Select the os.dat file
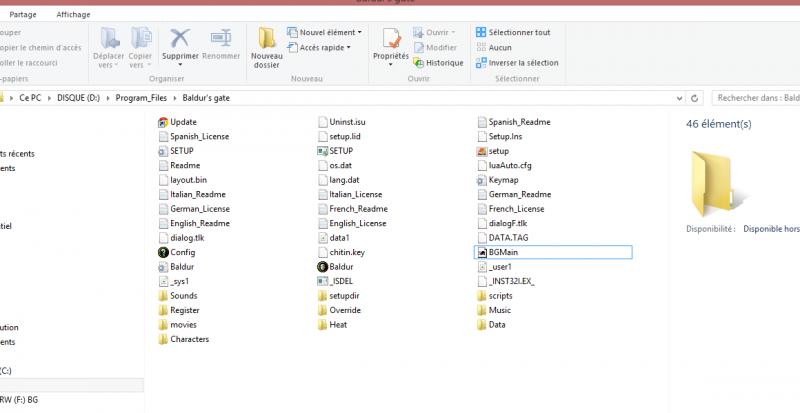 pyautogui.click(x=335, y=165)
